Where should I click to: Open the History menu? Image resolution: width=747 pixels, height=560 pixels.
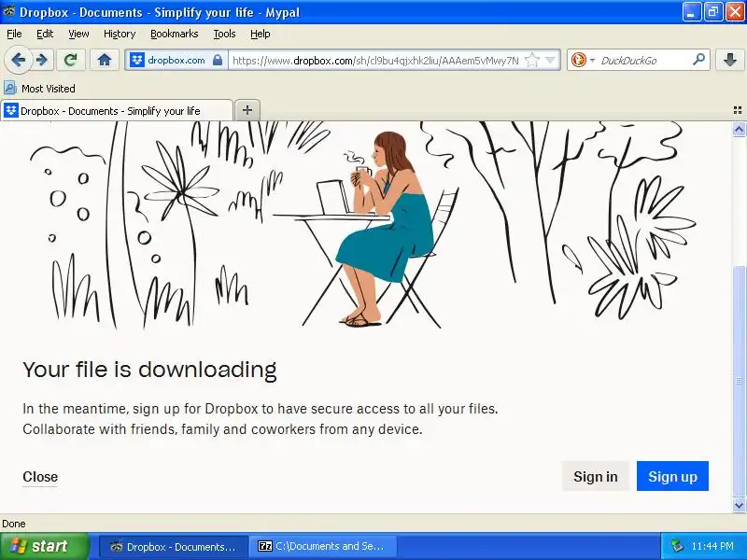(x=120, y=34)
